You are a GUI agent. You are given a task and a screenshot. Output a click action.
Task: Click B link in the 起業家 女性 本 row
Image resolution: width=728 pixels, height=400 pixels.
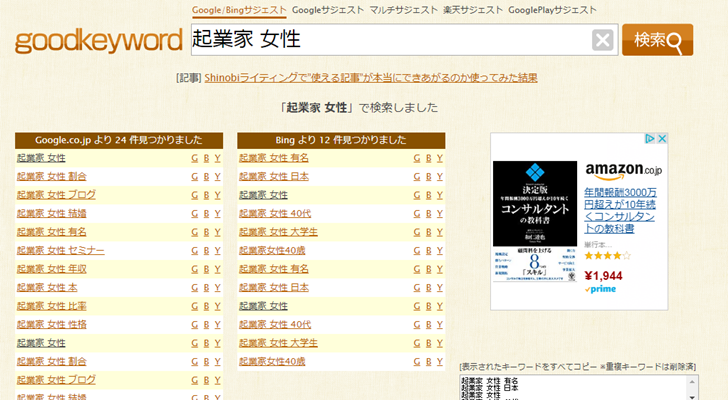(x=206, y=288)
